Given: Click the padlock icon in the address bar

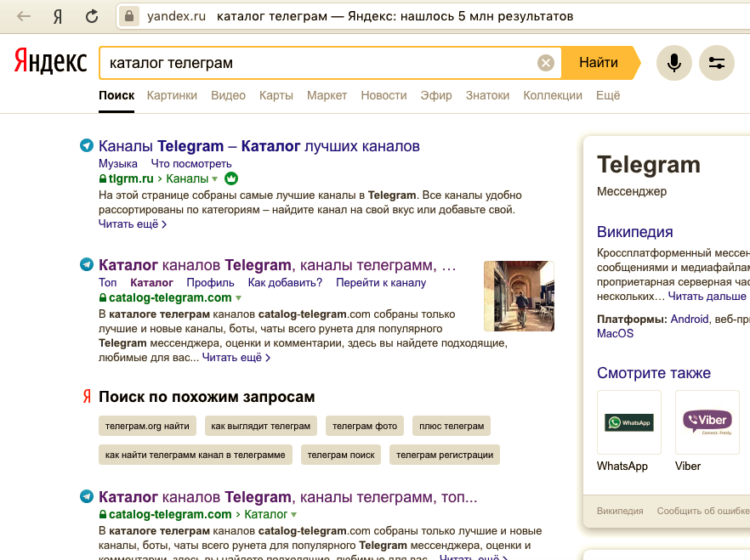Looking at the screenshot, I should [x=128, y=16].
